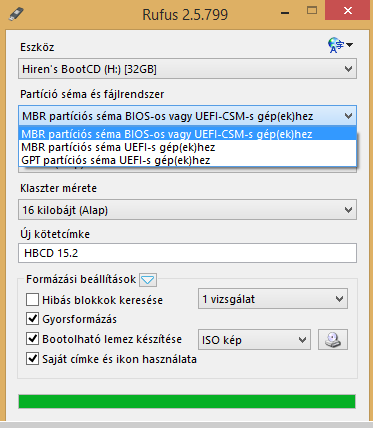Choose MBR partíciós séma UEFI-s gép(ek)hez
373x428 pixels.
coord(187,147)
